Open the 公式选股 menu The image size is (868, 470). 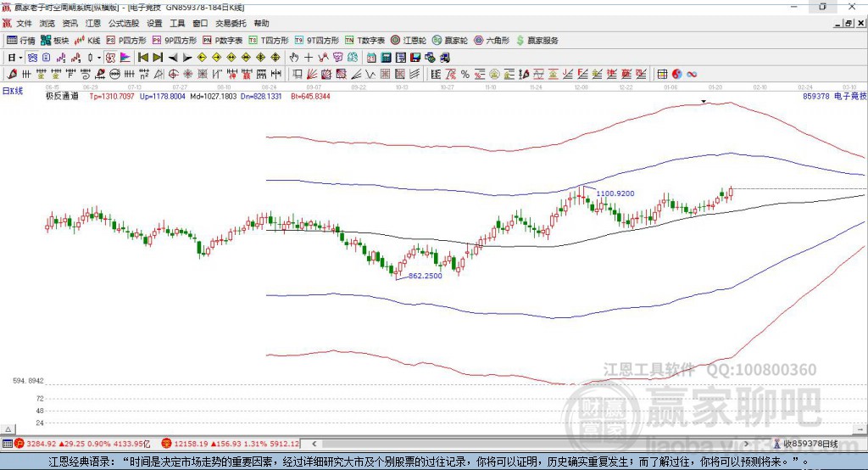tap(124, 23)
